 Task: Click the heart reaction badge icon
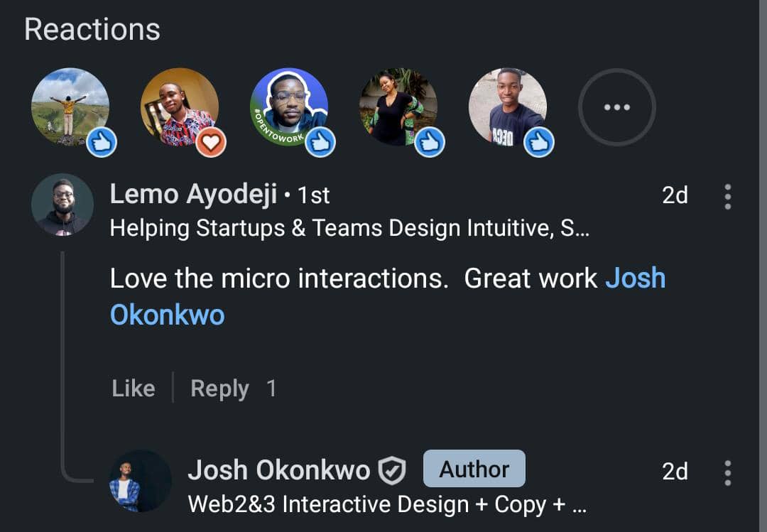click(211, 142)
